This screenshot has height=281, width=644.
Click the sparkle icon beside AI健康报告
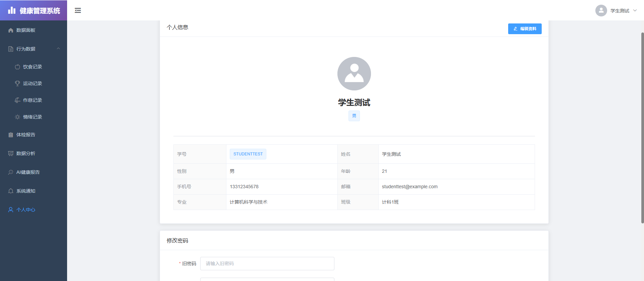point(11,172)
